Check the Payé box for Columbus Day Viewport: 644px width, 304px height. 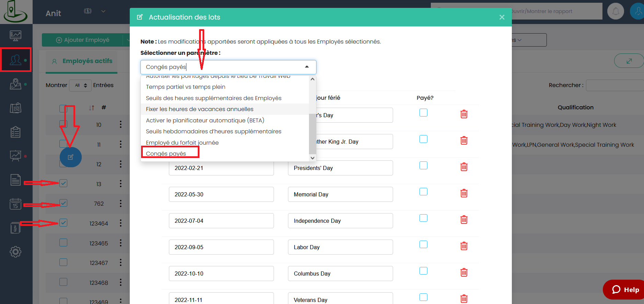[x=423, y=271]
